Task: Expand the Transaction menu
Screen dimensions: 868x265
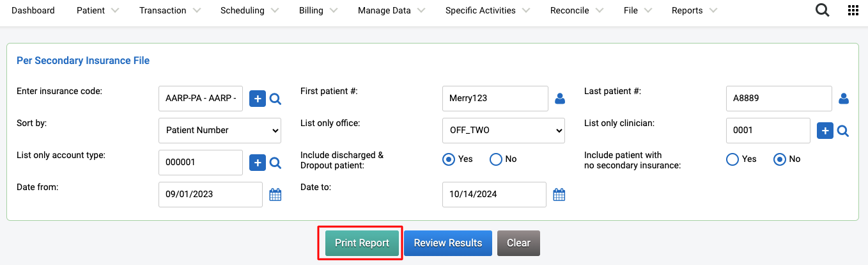Action: 170,10
